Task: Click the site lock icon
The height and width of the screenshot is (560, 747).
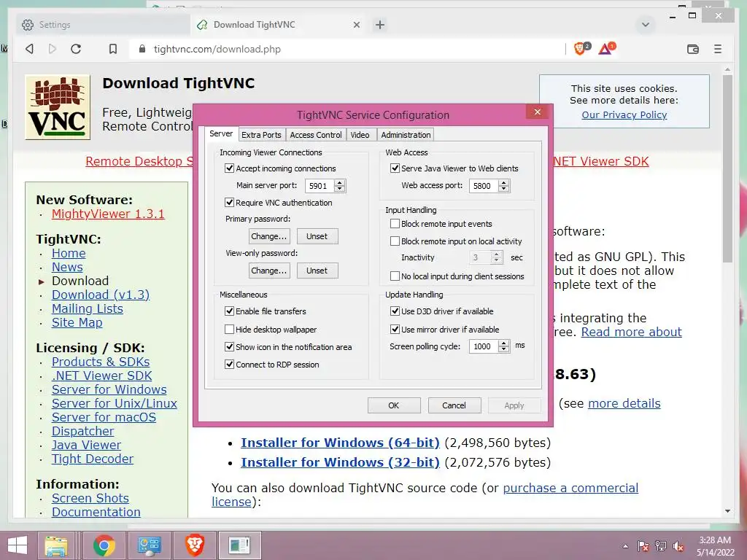Action: pos(142,49)
